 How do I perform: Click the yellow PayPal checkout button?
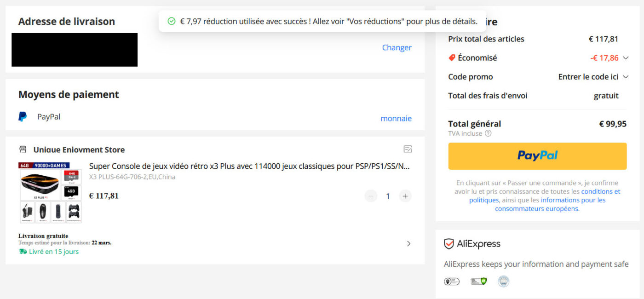click(x=537, y=156)
